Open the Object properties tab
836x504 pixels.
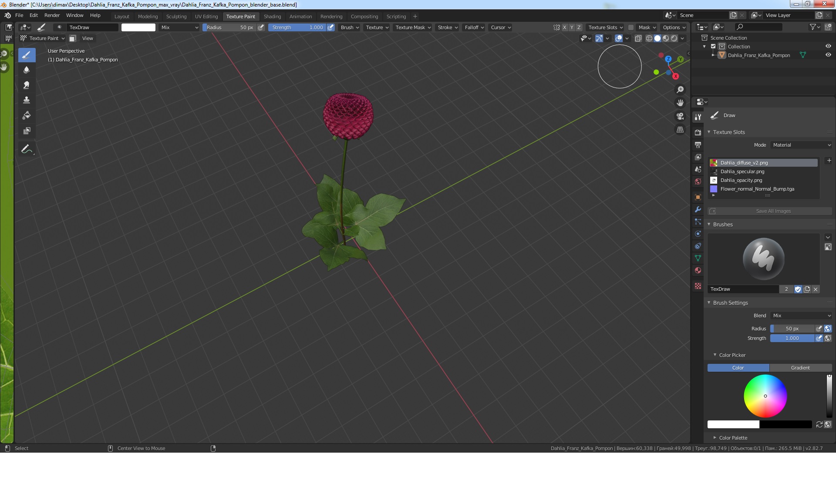(x=698, y=197)
